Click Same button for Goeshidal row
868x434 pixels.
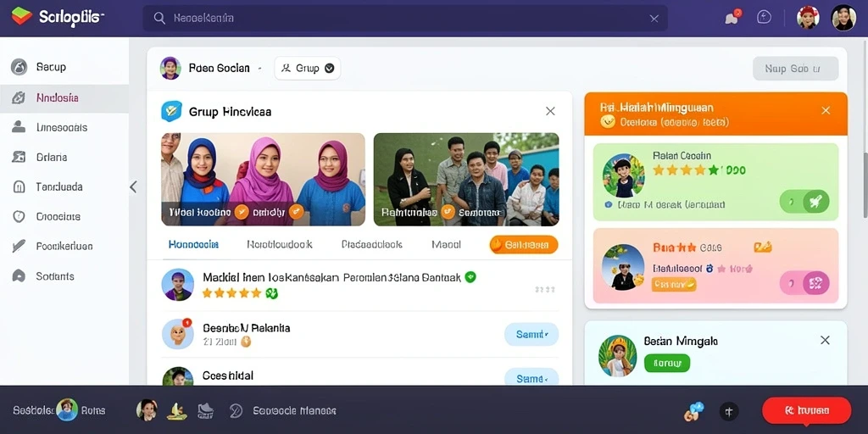(531, 376)
